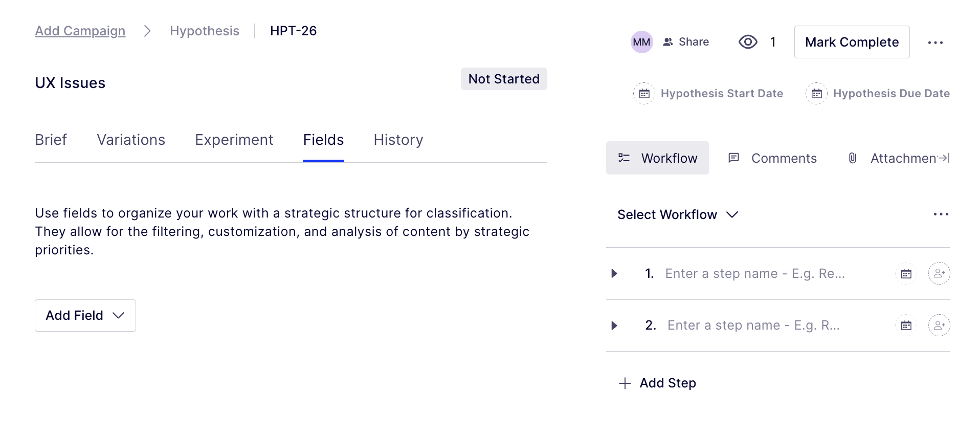Follow the Add Campaign breadcrumb link
This screenshot has height=433, width=980.
pyautogui.click(x=80, y=31)
